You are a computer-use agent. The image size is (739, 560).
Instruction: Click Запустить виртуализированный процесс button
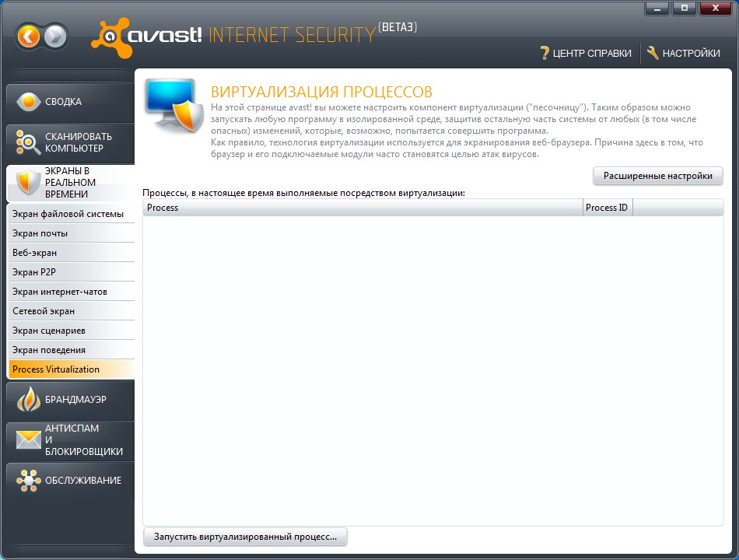coord(245,537)
